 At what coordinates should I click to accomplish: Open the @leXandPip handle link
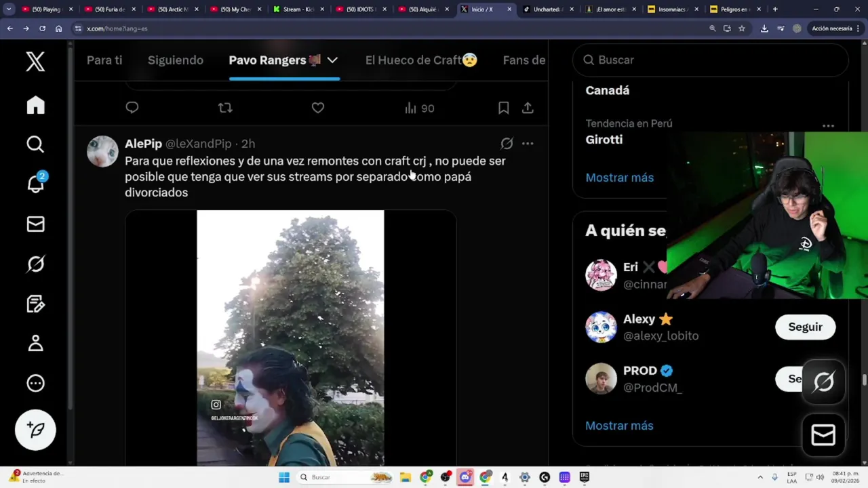pos(199,144)
